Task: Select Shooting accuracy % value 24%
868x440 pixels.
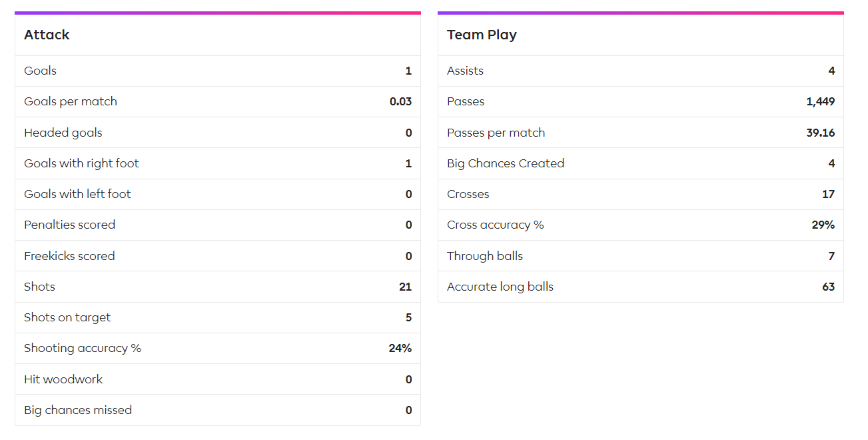Action: pos(400,348)
